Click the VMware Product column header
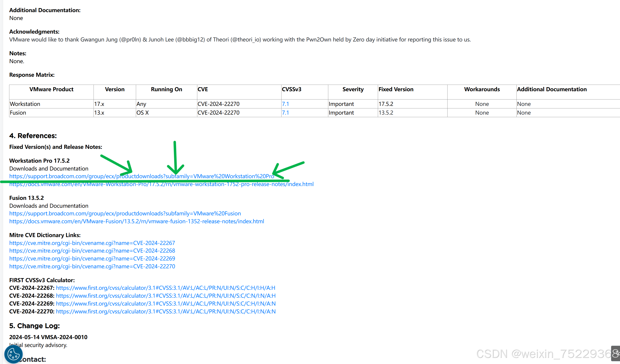This screenshot has width=620, height=364. pos(51,89)
